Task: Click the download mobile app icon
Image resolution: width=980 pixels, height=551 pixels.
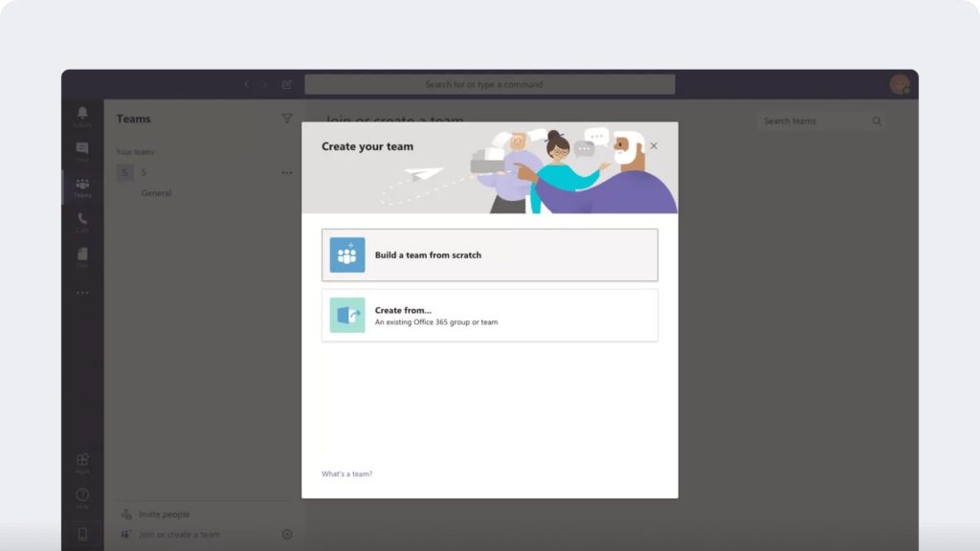Action: click(x=82, y=534)
